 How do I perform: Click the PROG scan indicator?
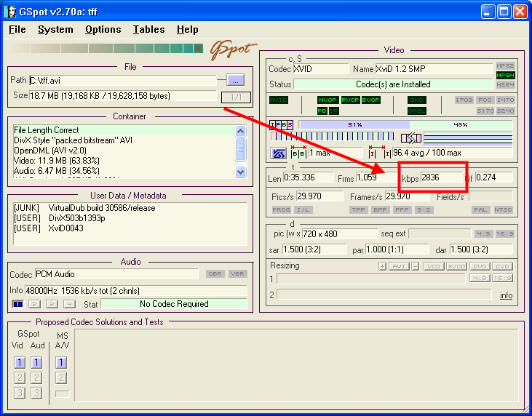(281, 210)
